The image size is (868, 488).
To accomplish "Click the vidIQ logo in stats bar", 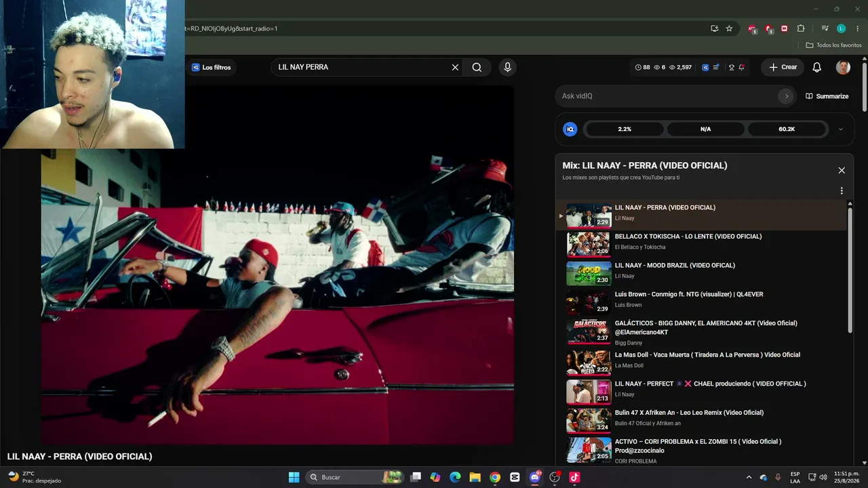I will (x=705, y=67).
